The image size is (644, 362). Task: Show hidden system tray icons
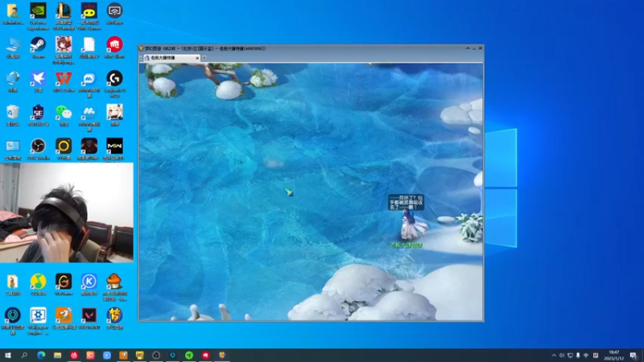pyautogui.click(x=554, y=356)
